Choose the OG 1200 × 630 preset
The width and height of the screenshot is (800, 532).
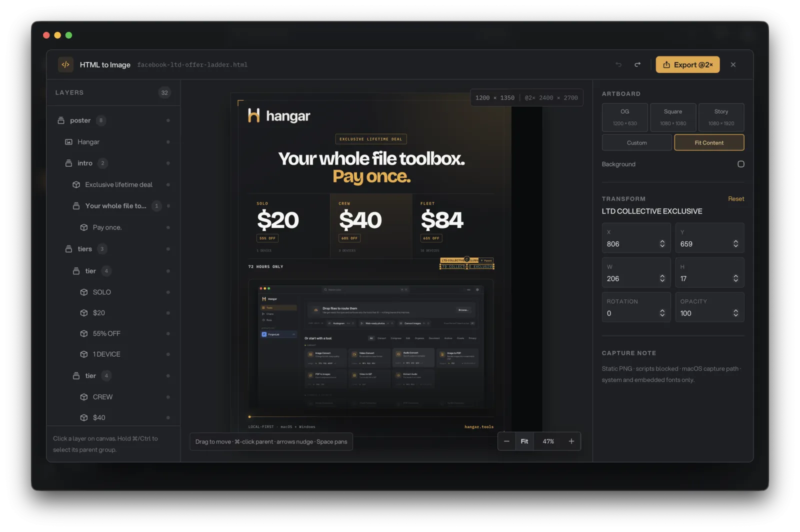click(624, 117)
